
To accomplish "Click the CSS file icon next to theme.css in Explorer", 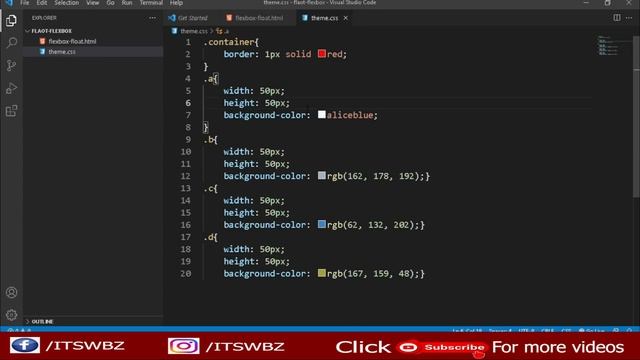I will tap(42, 51).
